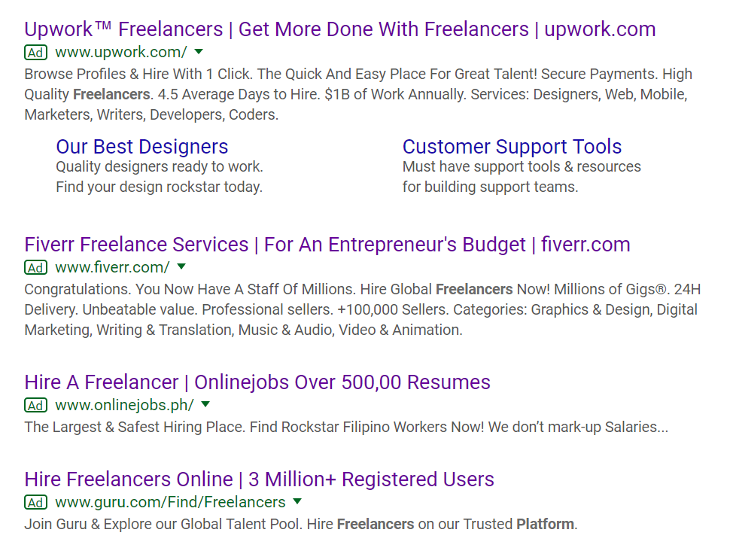Open the Customer Support Tools sitelink
Screen dimensions: 733x560
[512, 147]
